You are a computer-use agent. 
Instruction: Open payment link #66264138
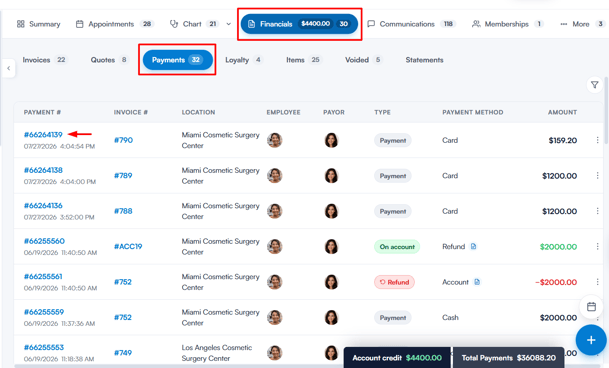[43, 170]
